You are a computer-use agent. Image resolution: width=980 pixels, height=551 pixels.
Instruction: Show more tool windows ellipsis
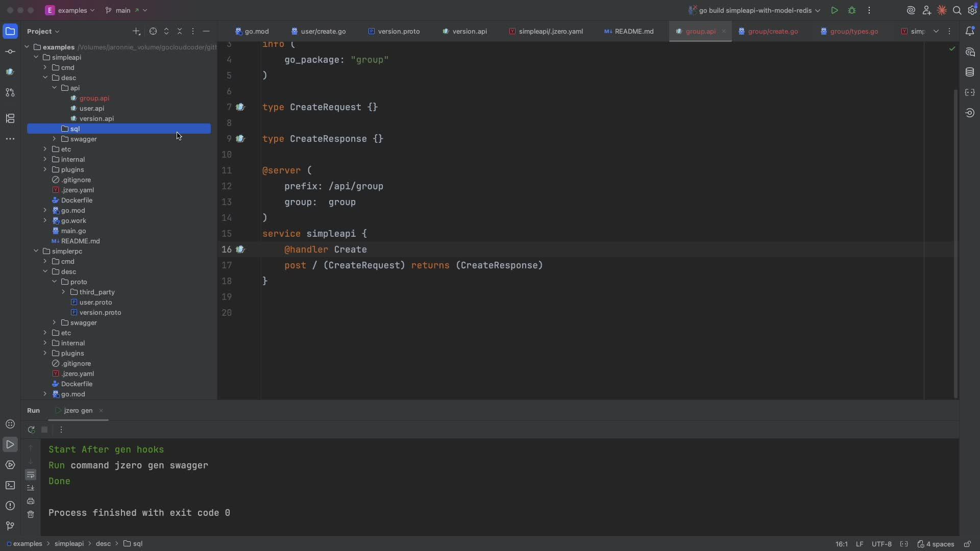pyautogui.click(x=10, y=139)
